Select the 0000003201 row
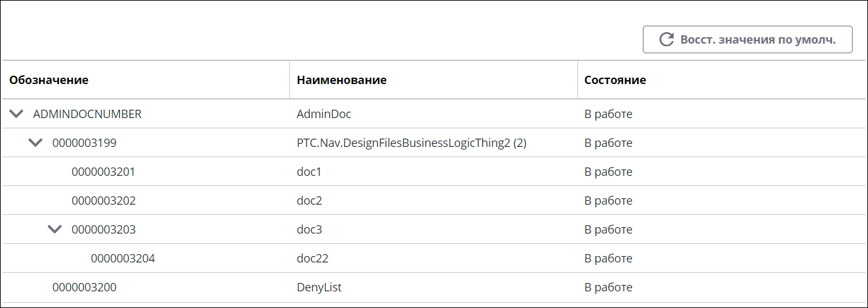The image size is (868, 308). 434,172
